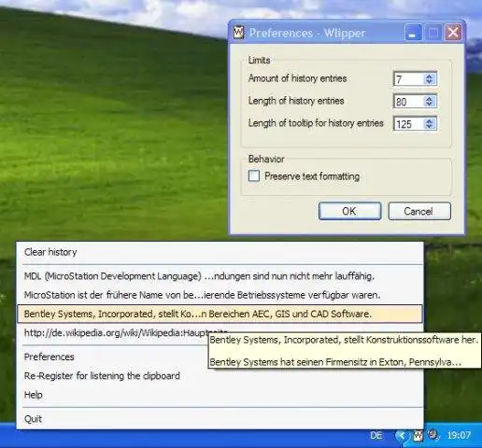Select Clear history from the menu
The width and height of the screenshot is (482, 448).
click(x=220, y=252)
